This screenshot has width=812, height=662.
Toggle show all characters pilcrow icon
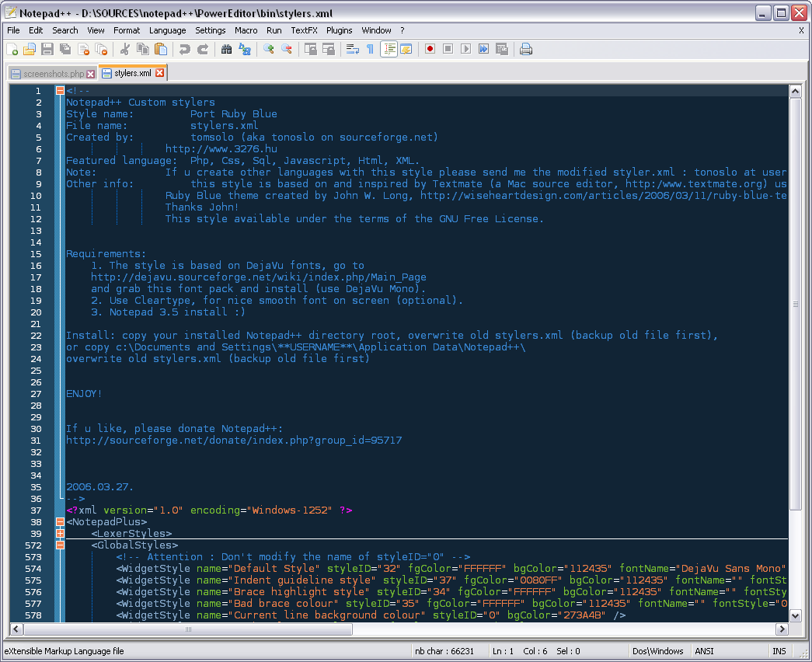370,49
